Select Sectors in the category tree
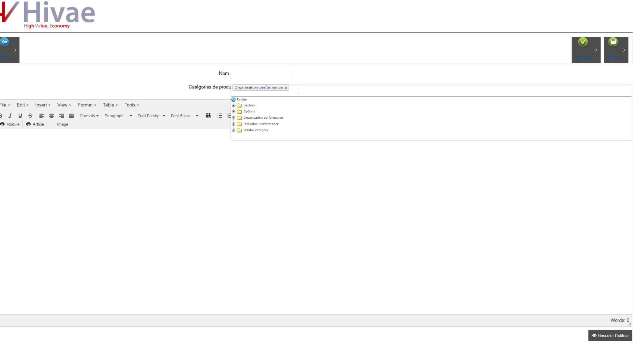This screenshot has height=347, width=644. pos(249,105)
